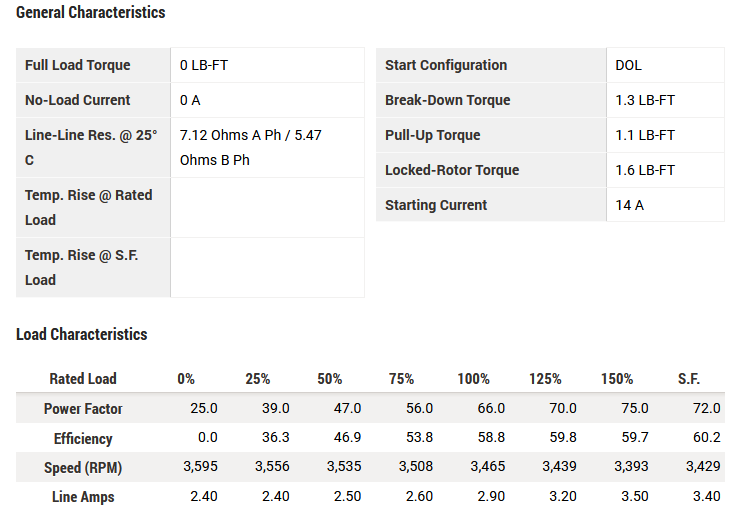Click the No-Load Current value 0 A
Image resolution: width=741 pixels, height=521 pixels.
coord(190,100)
